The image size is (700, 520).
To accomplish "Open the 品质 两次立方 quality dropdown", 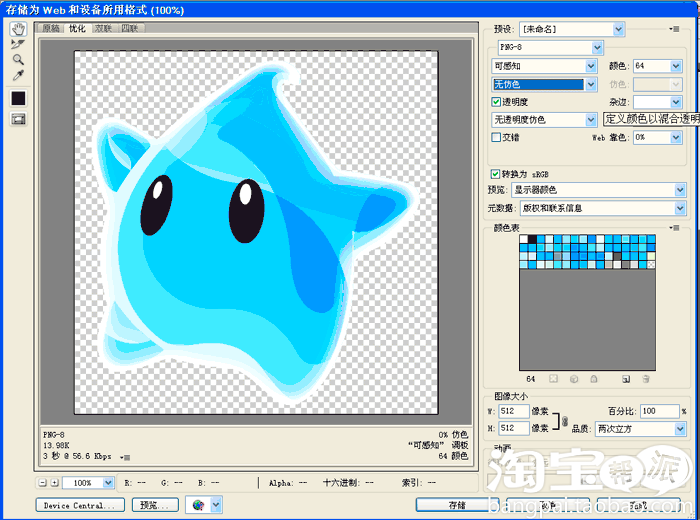I will click(x=640, y=429).
